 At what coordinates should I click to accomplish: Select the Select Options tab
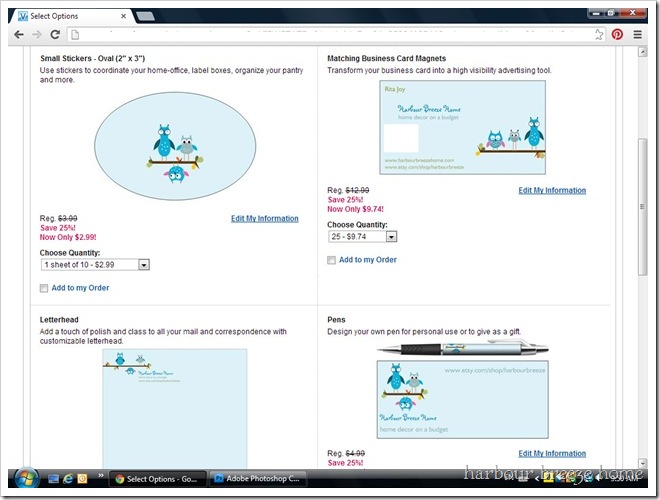click(72, 16)
